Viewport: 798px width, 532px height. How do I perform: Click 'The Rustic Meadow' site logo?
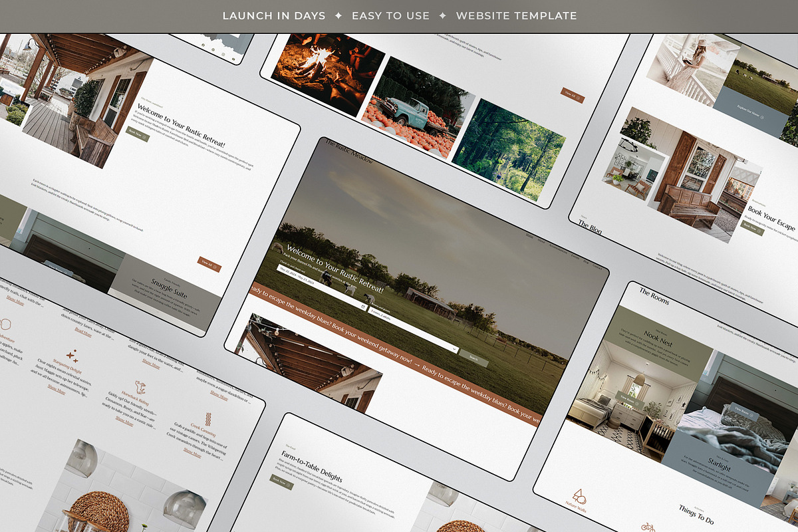(x=349, y=150)
